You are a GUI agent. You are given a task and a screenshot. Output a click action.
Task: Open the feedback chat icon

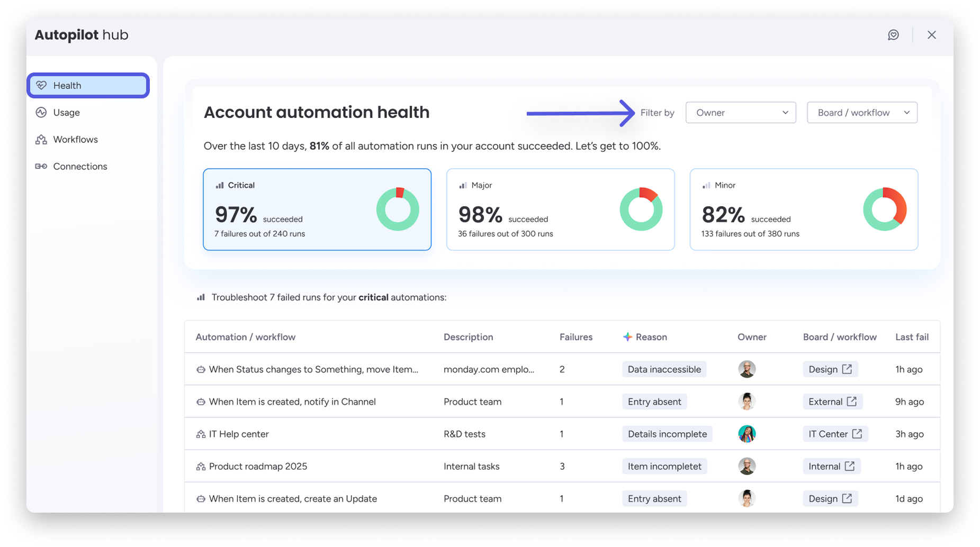(893, 35)
